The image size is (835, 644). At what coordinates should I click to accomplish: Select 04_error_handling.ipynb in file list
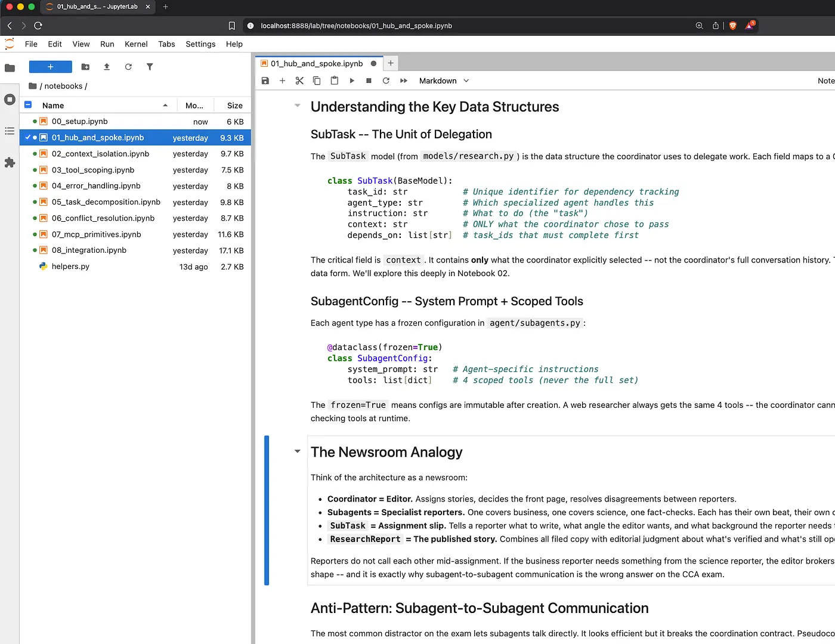(135, 186)
